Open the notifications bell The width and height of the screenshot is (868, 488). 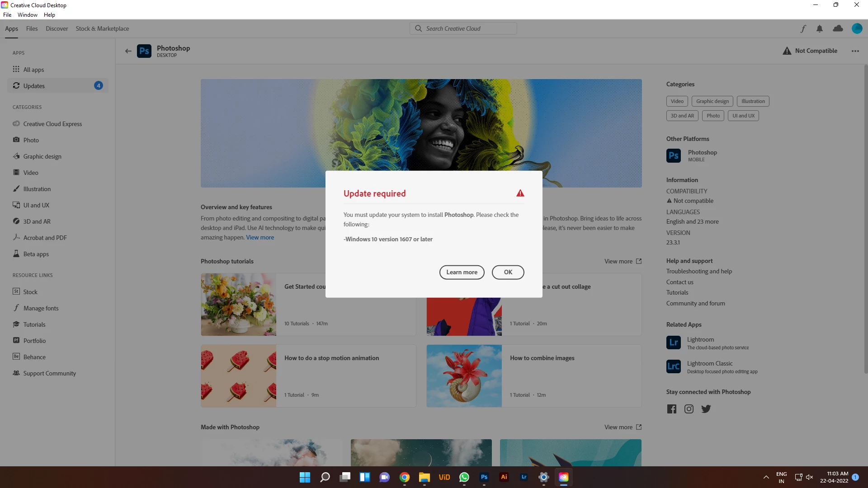click(820, 29)
